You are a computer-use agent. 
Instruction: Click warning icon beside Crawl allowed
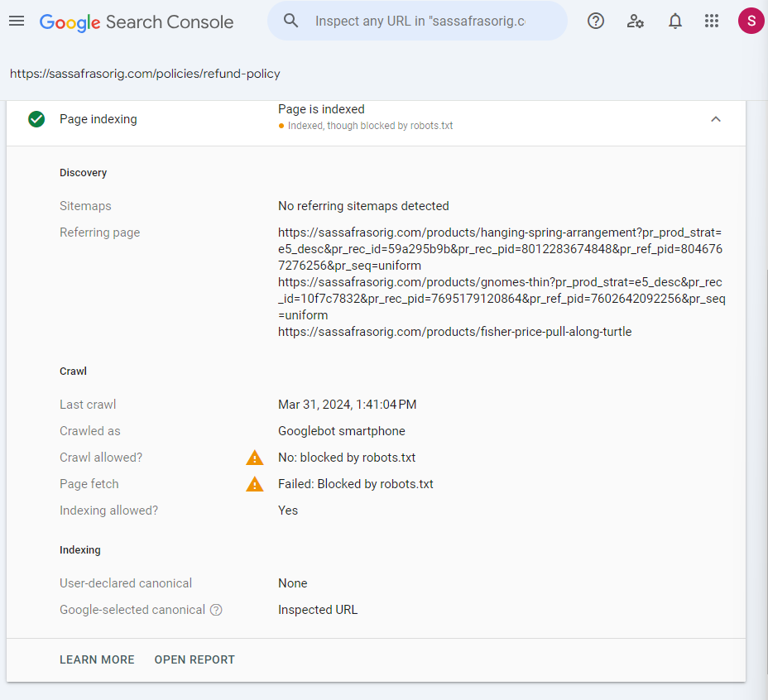click(x=255, y=458)
